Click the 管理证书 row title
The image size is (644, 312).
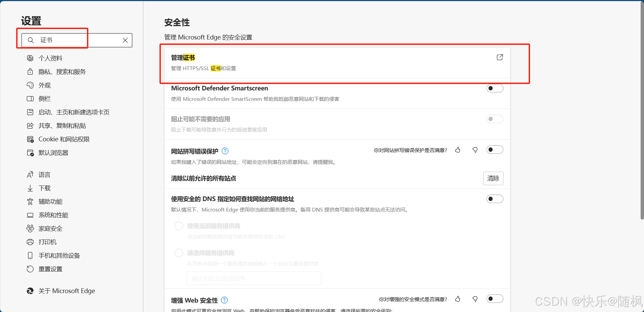click(183, 58)
